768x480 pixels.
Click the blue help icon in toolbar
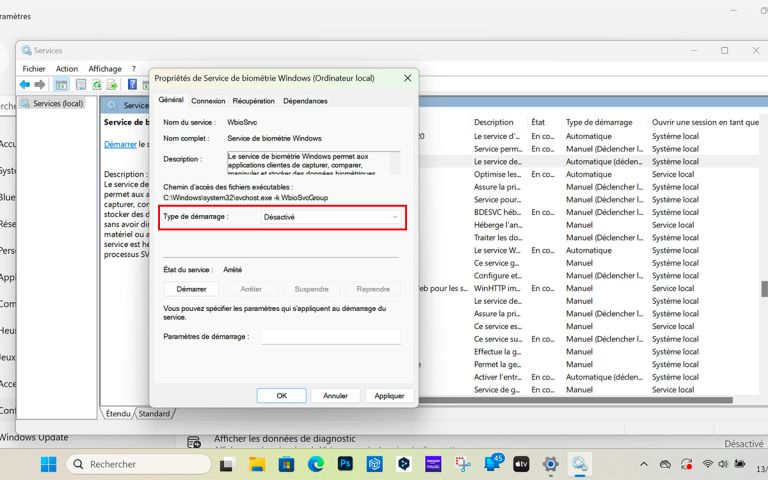(131, 85)
